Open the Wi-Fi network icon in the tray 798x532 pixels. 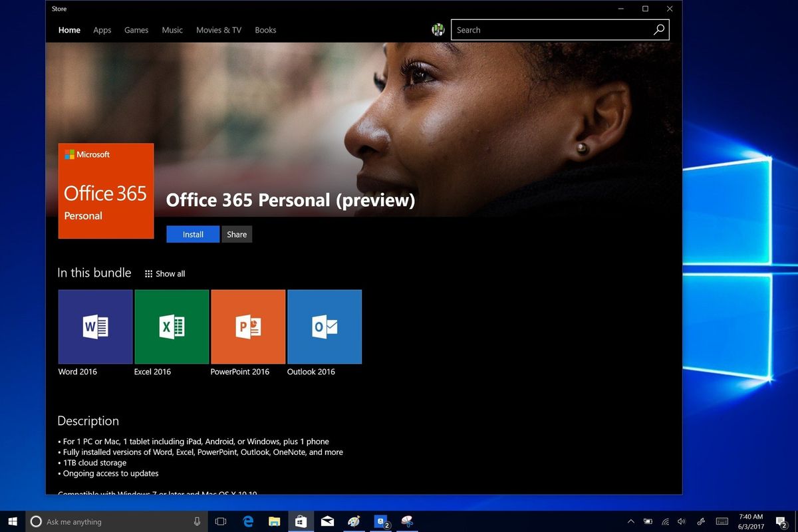point(664,521)
